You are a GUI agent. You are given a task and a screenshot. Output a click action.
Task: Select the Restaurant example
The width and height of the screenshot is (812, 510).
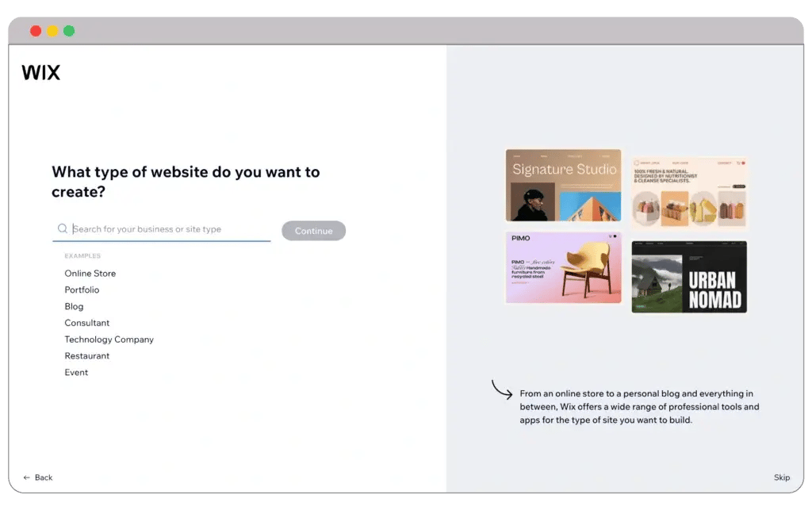pos(87,356)
